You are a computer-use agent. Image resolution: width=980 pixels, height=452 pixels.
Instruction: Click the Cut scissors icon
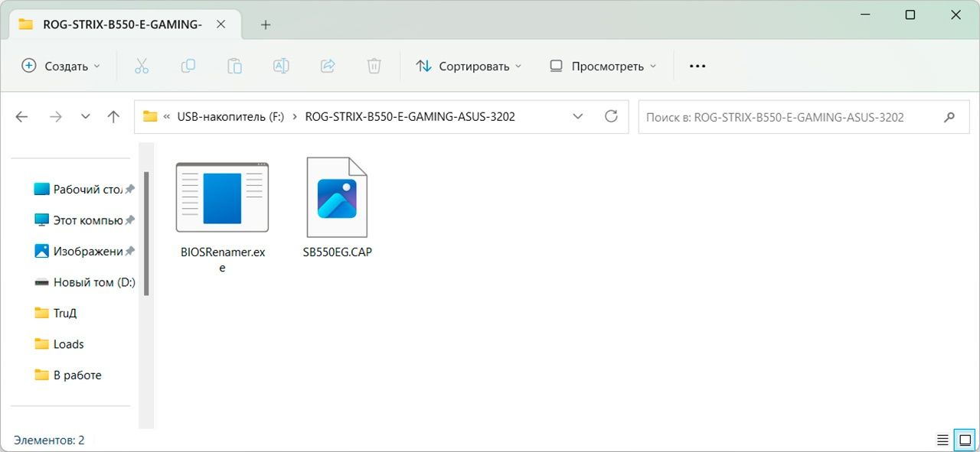142,67
